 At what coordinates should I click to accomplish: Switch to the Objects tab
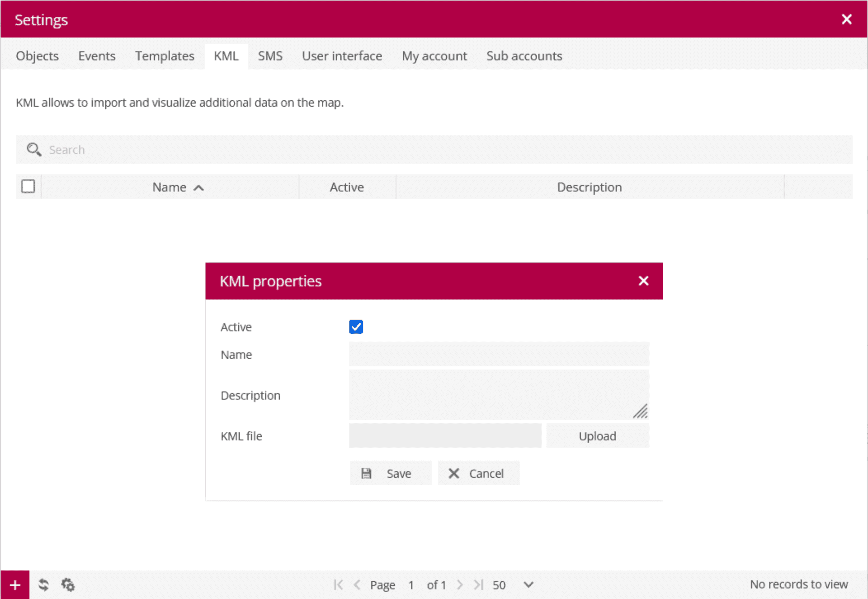pyautogui.click(x=37, y=56)
